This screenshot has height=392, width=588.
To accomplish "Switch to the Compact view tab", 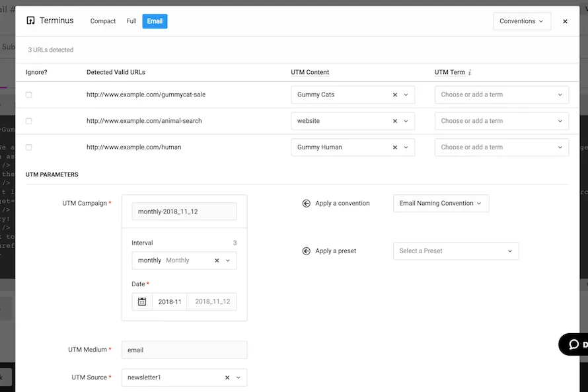I will [103, 21].
